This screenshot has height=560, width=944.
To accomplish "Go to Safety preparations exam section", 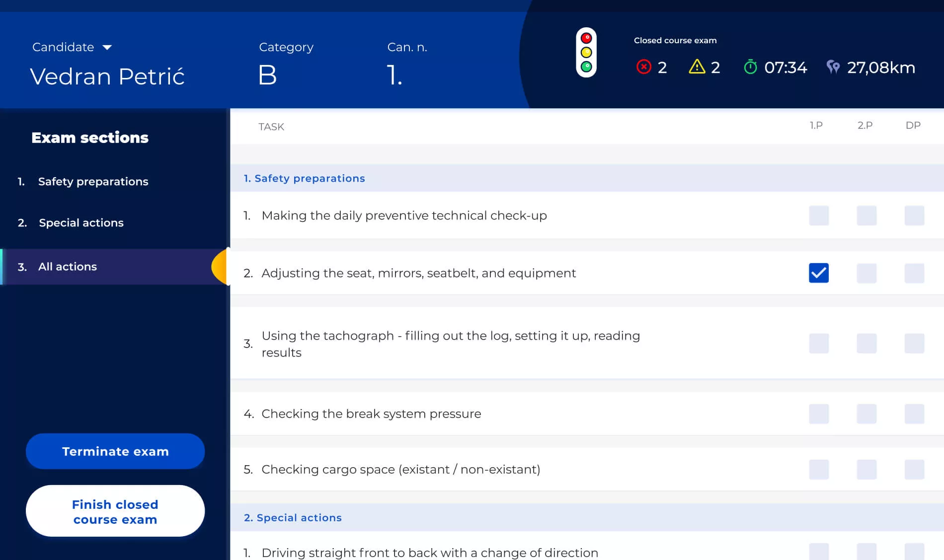I will (93, 182).
